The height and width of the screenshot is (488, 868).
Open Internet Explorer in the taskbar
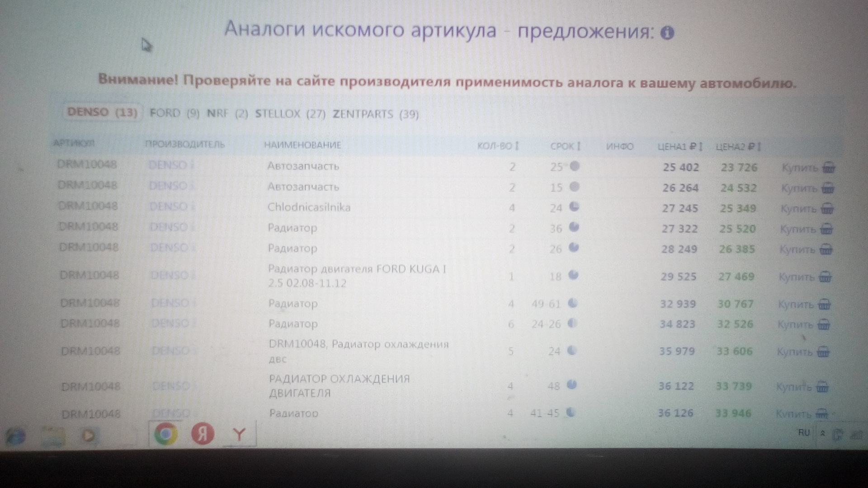17,436
